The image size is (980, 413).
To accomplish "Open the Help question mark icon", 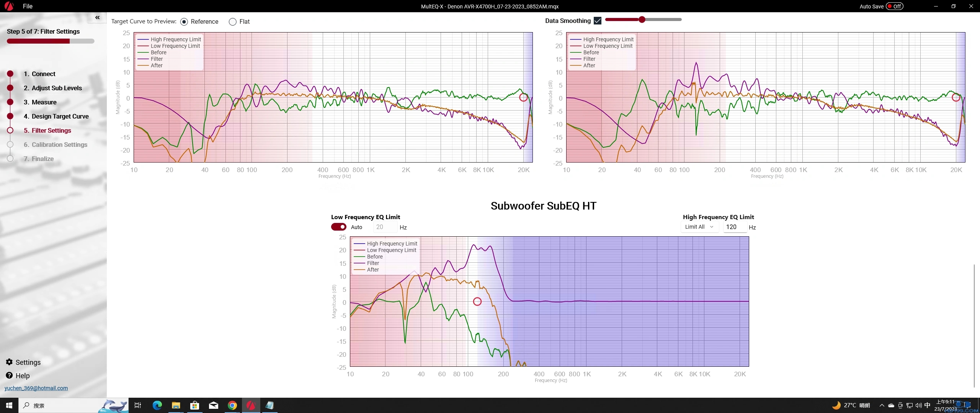I will (x=10, y=376).
